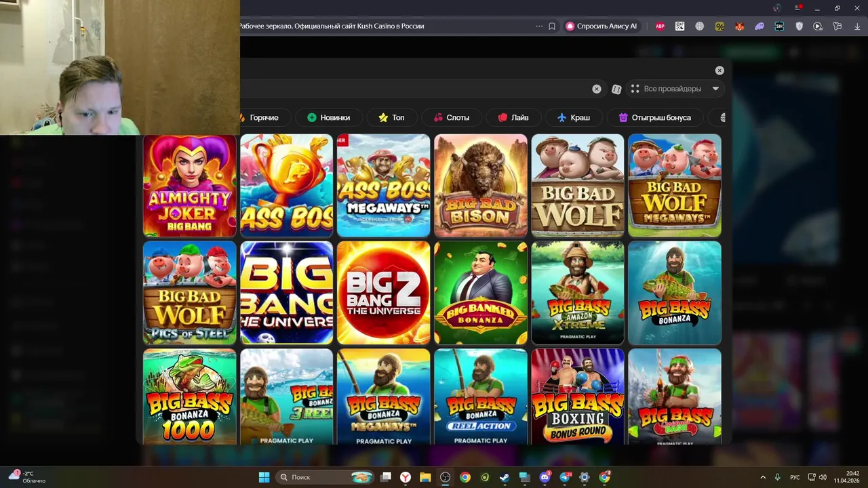Open the Big Bad Bison game
This screenshot has height=488, width=868.
(x=481, y=186)
